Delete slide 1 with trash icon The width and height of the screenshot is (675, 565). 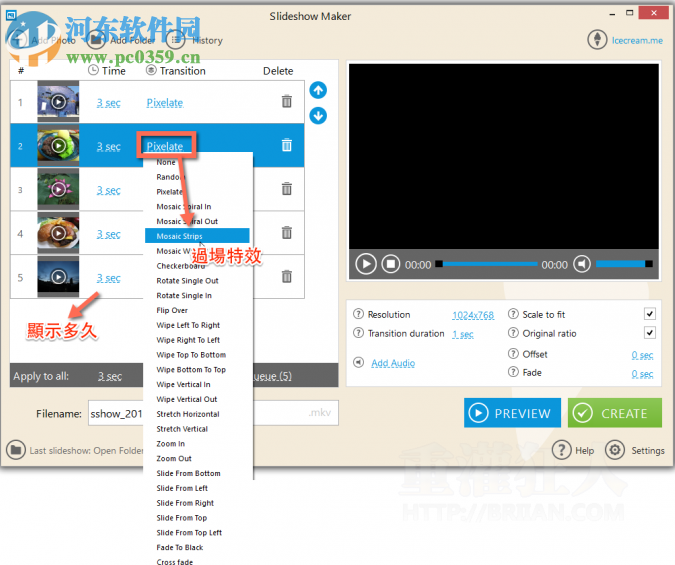tap(287, 101)
